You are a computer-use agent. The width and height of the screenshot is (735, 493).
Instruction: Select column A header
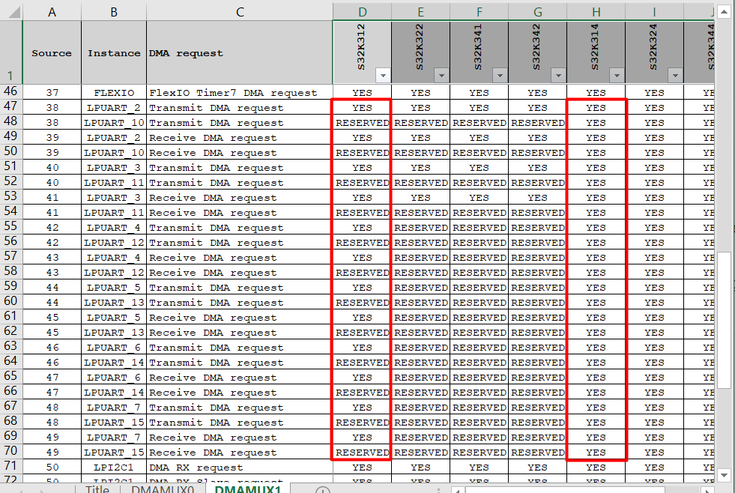pos(52,11)
